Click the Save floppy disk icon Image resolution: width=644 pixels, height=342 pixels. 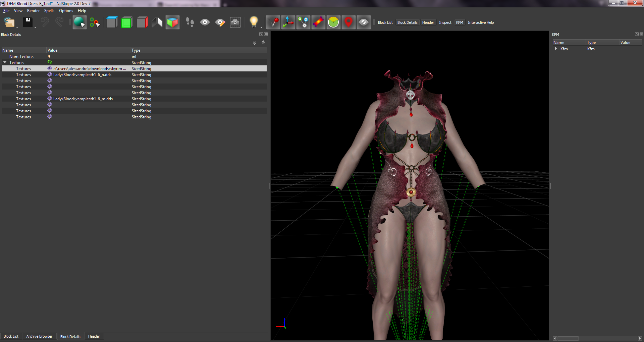coord(28,22)
